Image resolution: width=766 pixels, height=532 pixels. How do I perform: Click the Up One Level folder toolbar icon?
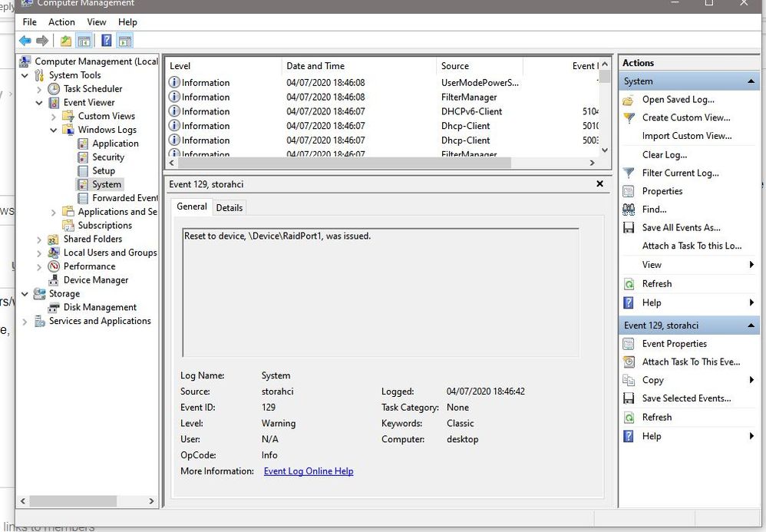(66, 41)
